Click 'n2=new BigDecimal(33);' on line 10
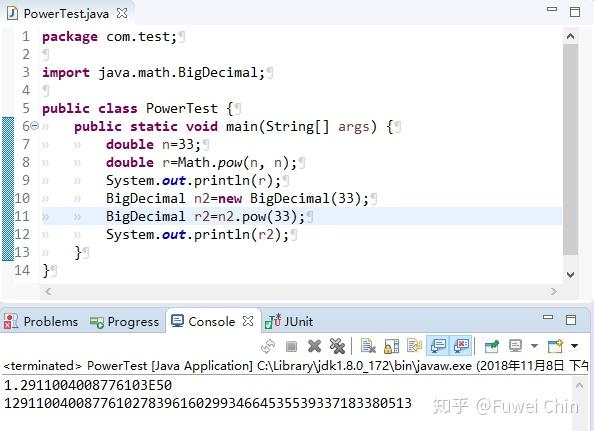Viewport: 594px width, 431px height. pyautogui.click(x=281, y=198)
